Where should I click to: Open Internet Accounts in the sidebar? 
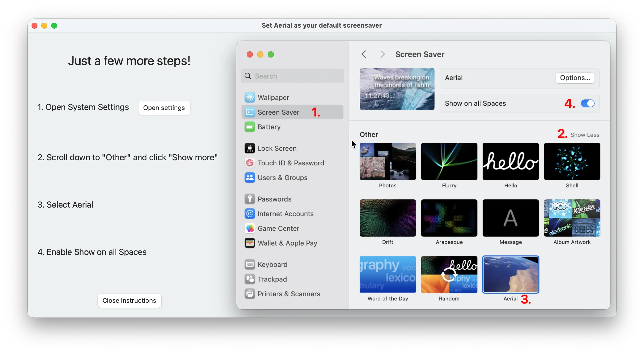[292, 214]
